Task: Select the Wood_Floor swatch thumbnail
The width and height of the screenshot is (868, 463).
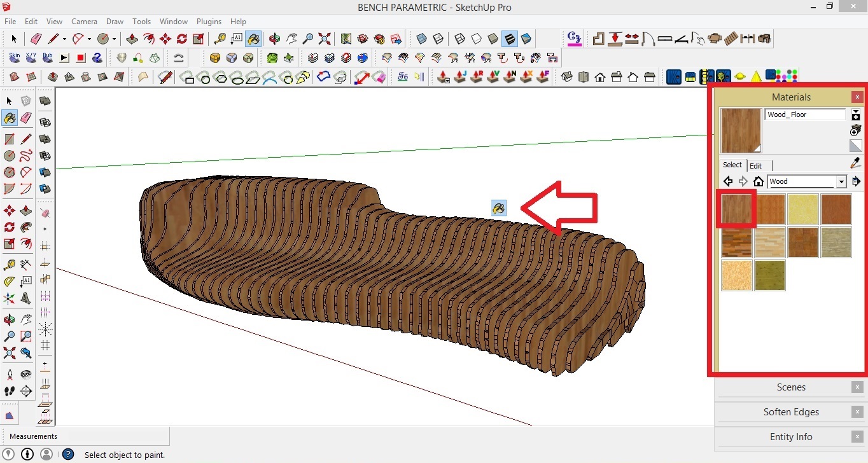Action: pyautogui.click(x=736, y=209)
